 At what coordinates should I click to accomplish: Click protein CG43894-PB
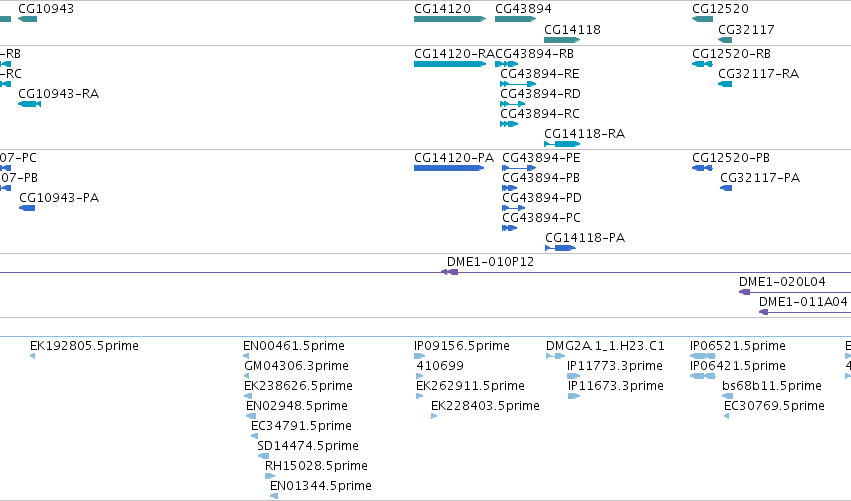click(541, 178)
